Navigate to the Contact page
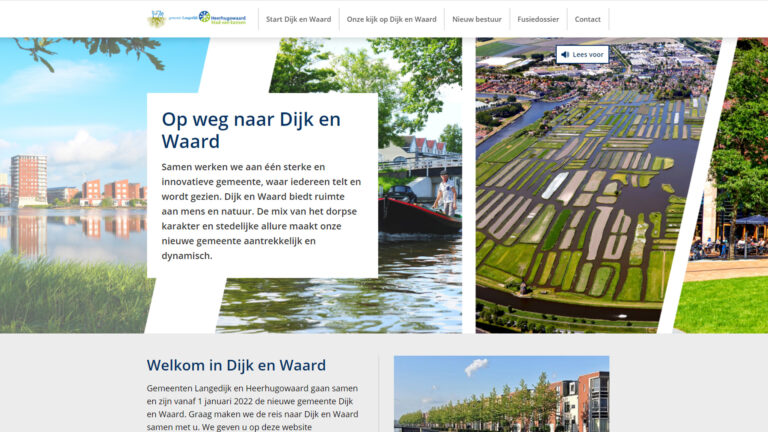 [x=588, y=19]
